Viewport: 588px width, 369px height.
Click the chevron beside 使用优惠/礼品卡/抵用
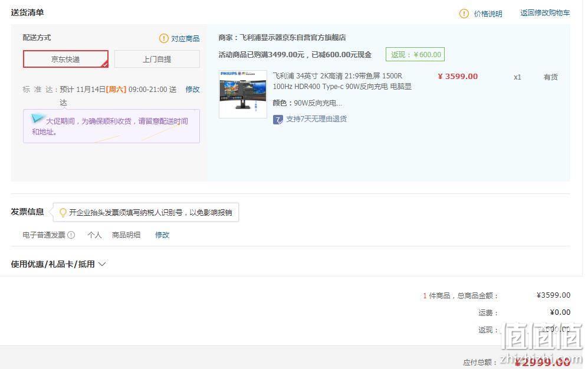102,264
